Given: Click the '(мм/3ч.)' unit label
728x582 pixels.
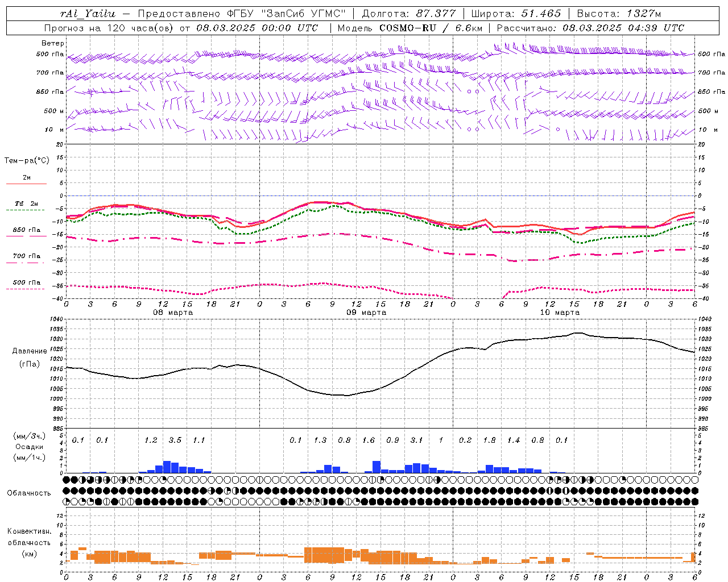Looking at the screenshot, I should point(30,436).
